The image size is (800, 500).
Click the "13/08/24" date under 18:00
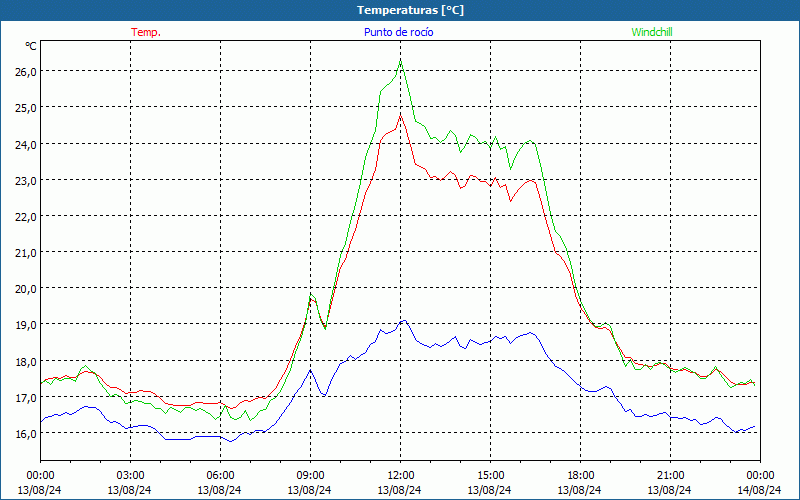click(x=580, y=490)
